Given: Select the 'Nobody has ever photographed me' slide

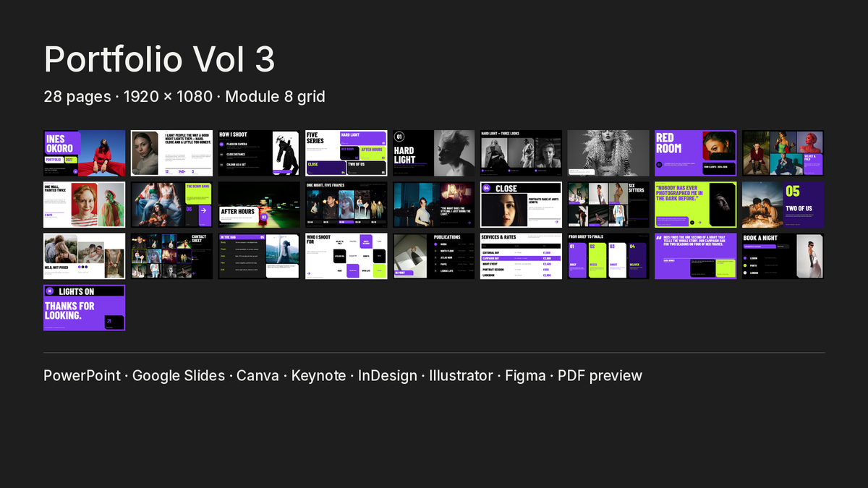Looking at the screenshot, I should 697,205.
